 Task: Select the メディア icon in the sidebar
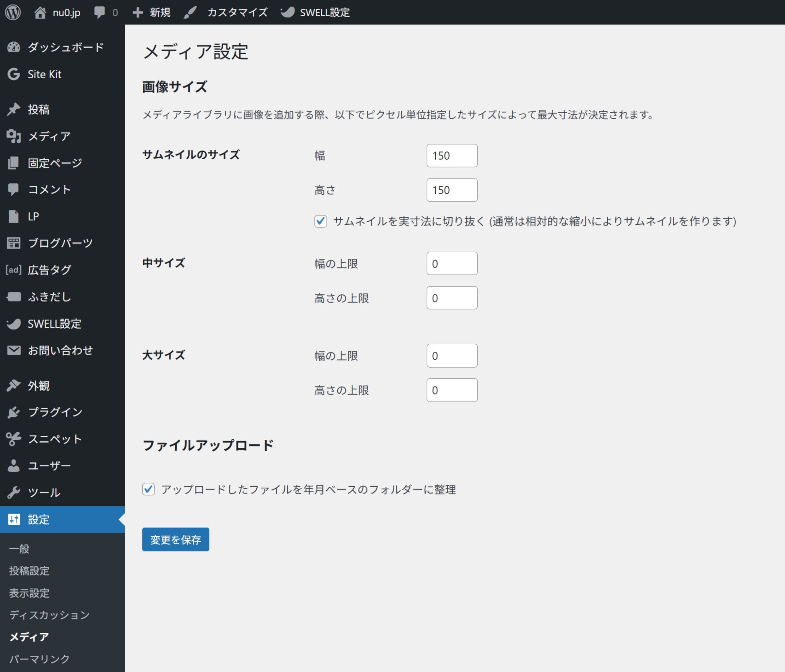(x=14, y=136)
